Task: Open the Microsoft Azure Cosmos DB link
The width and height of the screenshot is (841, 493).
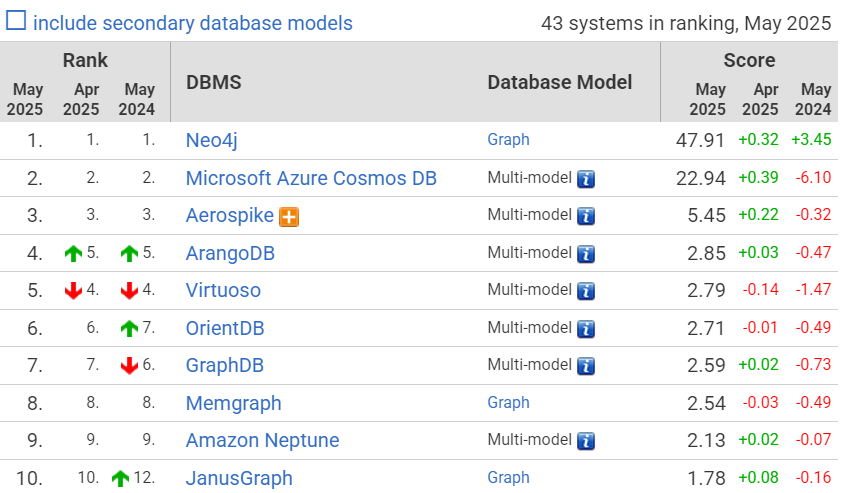Action: (311, 179)
